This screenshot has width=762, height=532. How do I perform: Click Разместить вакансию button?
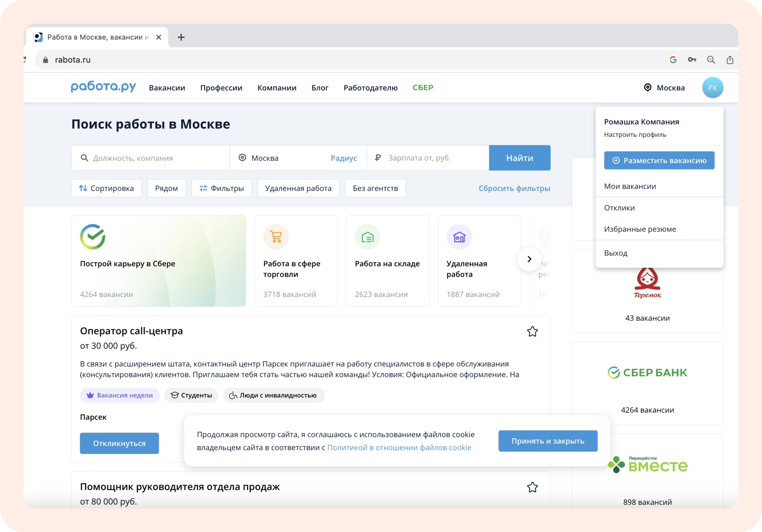[x=659, y=160]
